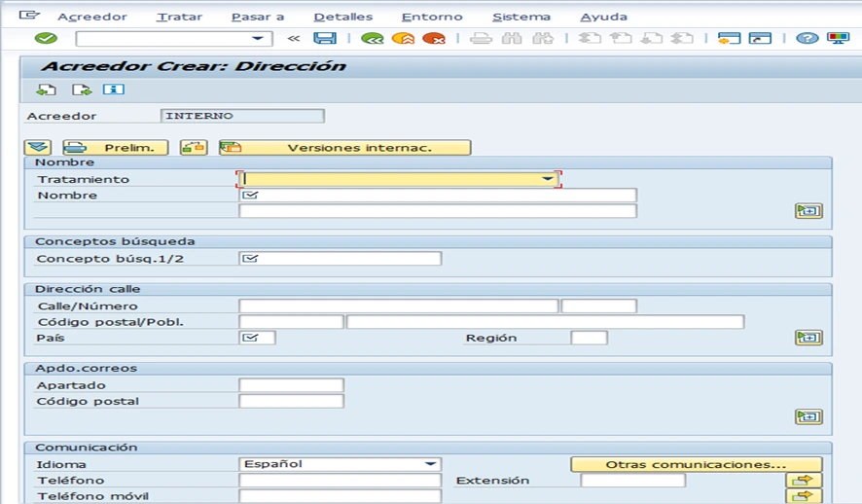Image resolution: width=862 pixels, height=504 pixels.
Task: Open the Acreedor menu
Action: pos(92,17)
